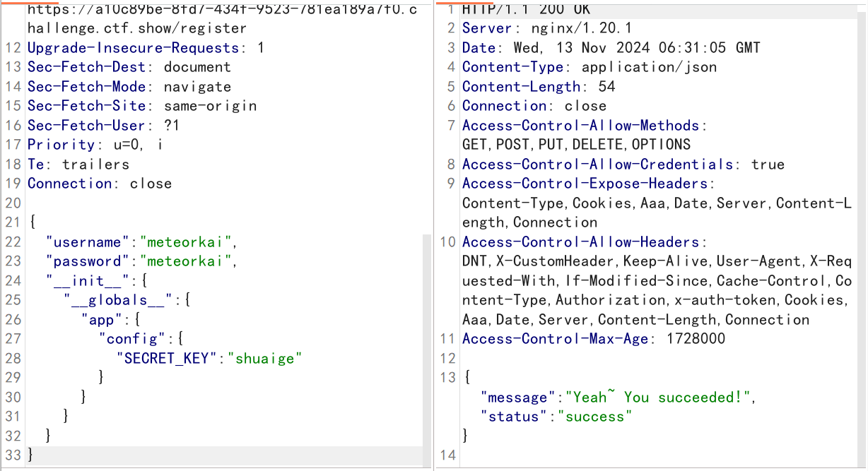Click line number 13 in response gutter
868x471 pixels.
point(447,378)
